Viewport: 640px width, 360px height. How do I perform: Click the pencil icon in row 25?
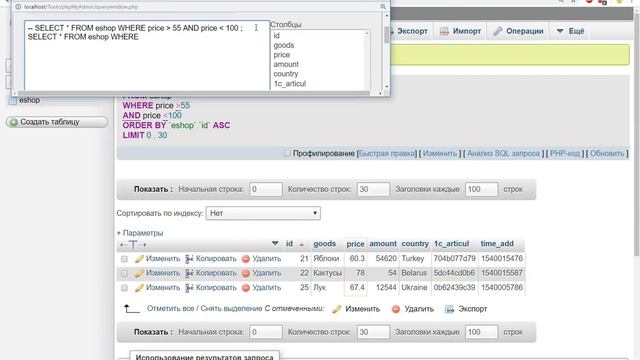(x=139, y=288)
